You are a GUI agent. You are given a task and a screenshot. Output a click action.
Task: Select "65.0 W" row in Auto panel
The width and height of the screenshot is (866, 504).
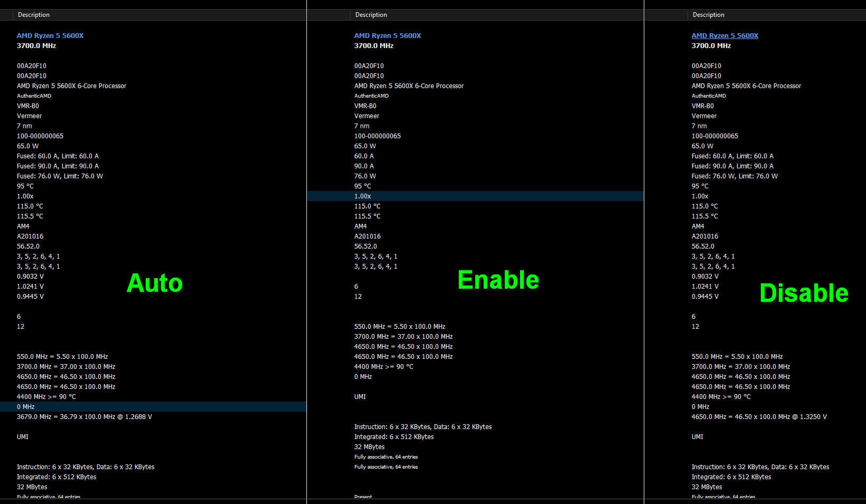28,146
